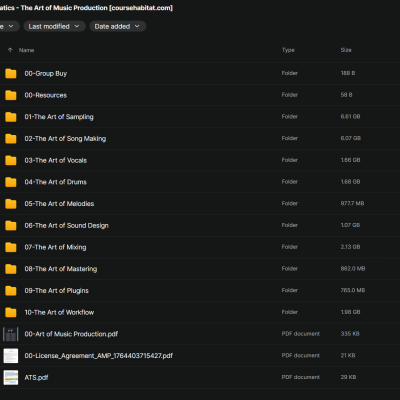Open the 00-Resources folder icon
The width and height of the screenshot is (400, 400).
coord(11,95)
